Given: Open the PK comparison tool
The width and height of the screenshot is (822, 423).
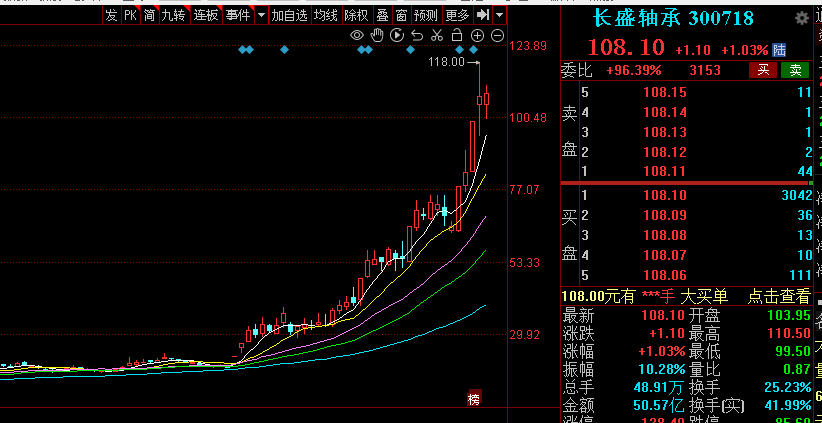Looking at the screenshot, I should (129, 15).
